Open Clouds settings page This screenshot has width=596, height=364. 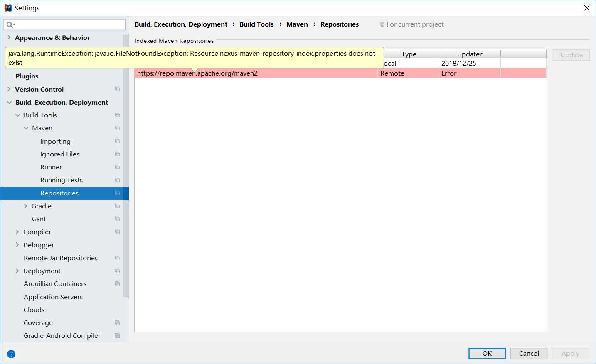[34, 310]
